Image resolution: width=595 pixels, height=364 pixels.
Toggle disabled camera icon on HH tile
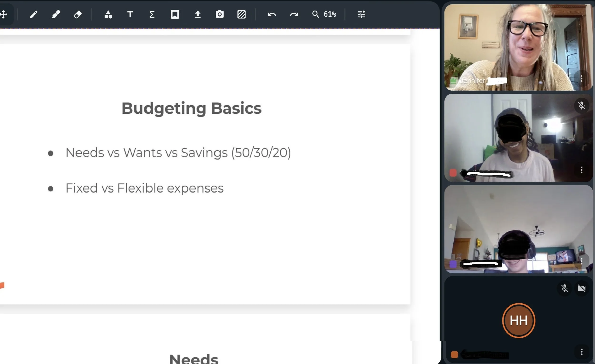tap(581, 288)
